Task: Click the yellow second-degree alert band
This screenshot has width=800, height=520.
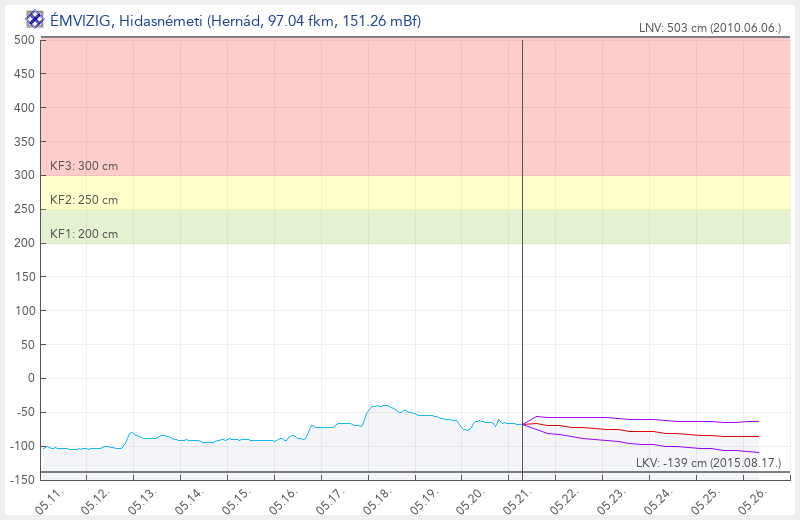Action: 415,192
